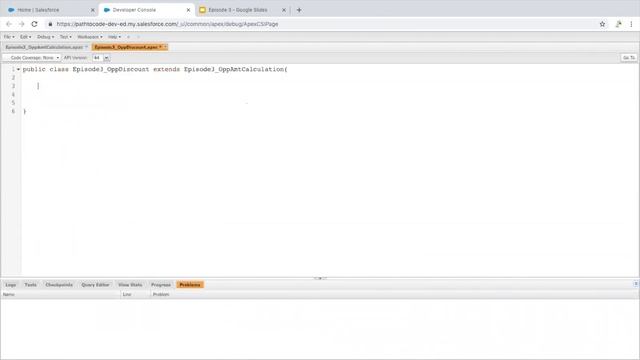Switch to the Home | Salesforce tab
Image resolution: width=640 pixels, height=360 pixels.
tap(51, 10)
